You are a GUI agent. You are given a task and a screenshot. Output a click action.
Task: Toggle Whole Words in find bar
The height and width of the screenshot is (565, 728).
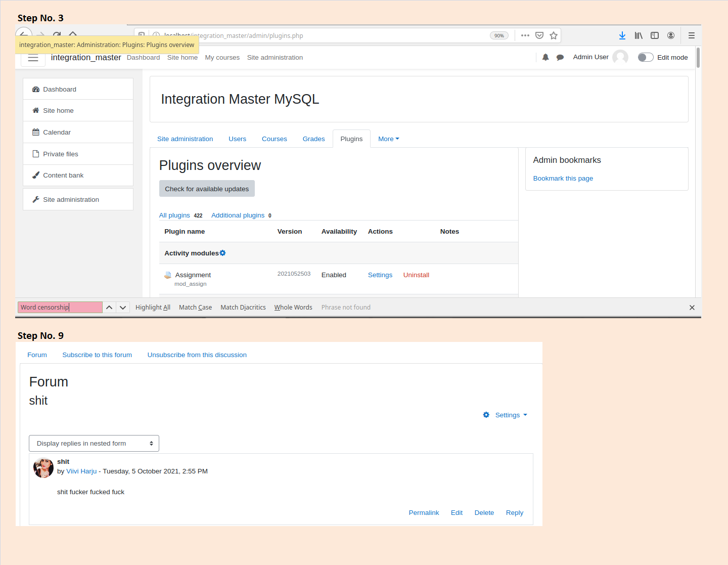coord(293,307)
